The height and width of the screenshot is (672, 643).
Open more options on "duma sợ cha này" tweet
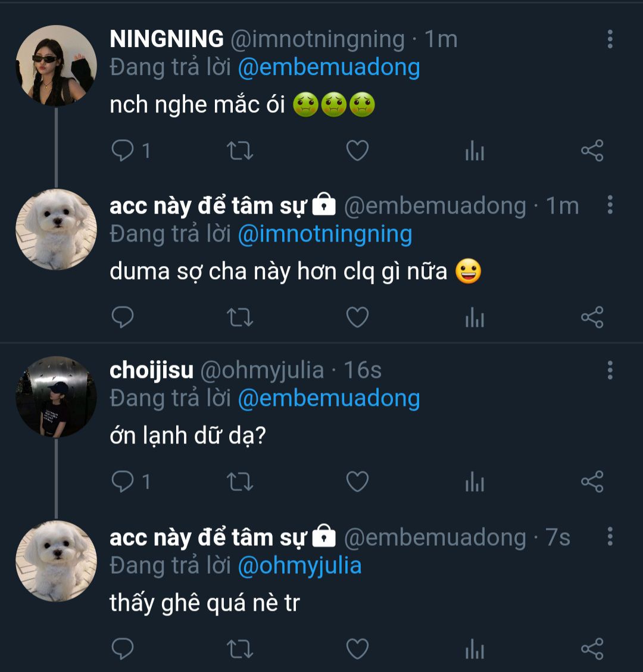tap(610, 205)
